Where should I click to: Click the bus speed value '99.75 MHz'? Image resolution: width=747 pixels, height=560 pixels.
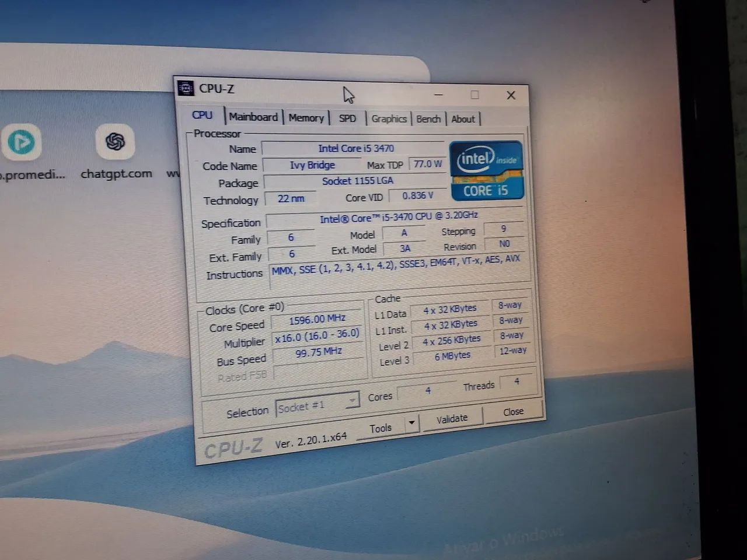pos(318,352)
